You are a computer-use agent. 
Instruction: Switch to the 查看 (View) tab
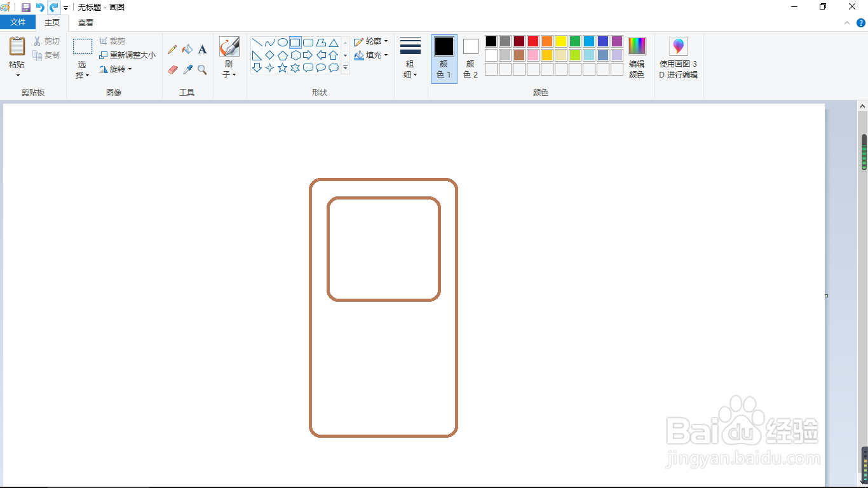86,22
